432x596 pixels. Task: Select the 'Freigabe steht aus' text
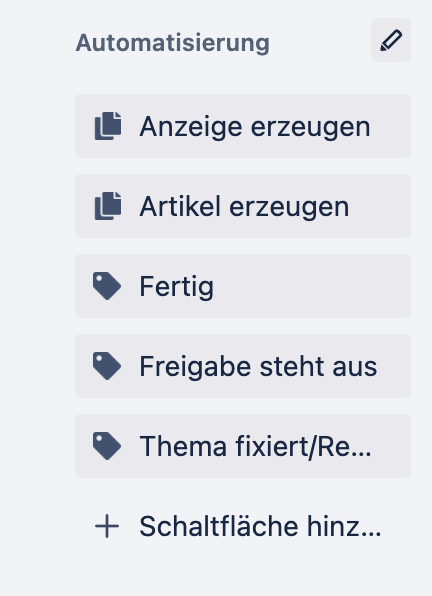[x=258, y=367]
